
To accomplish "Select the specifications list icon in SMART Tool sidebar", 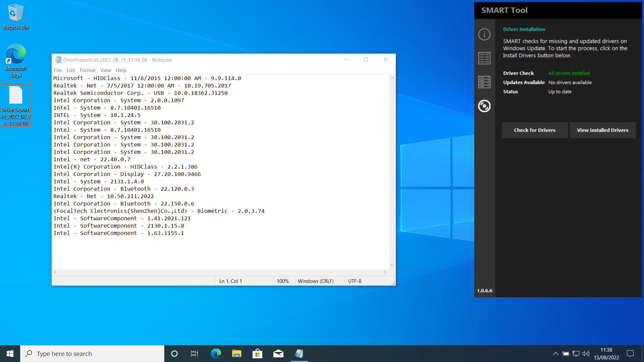I will pos(484,58).
